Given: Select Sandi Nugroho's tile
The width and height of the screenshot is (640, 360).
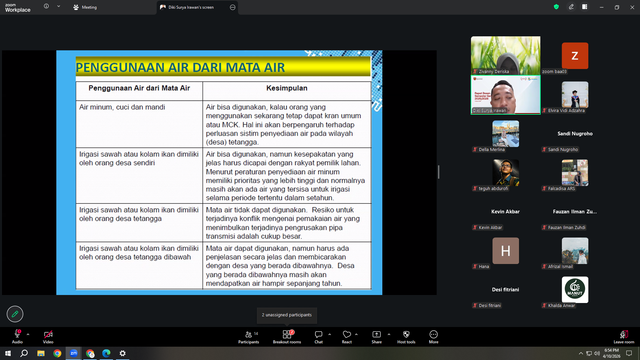Looking at the screenshot, I should [575, 133].
